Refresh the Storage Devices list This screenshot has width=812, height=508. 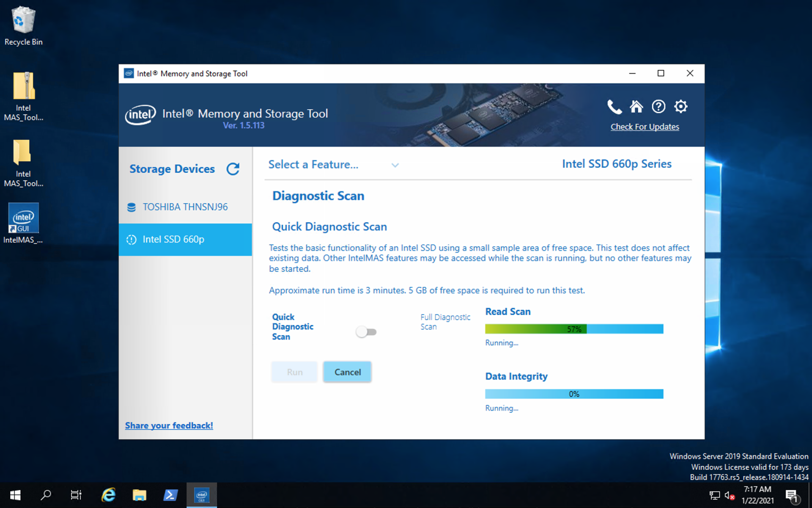pyautogui.click(x=233, y=169)
